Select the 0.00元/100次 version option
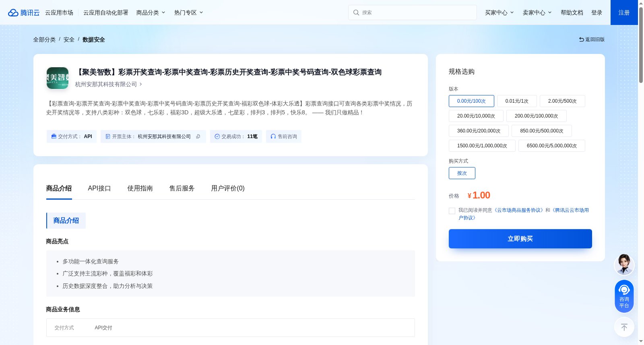The image size is (644, 345). point(471,101)
